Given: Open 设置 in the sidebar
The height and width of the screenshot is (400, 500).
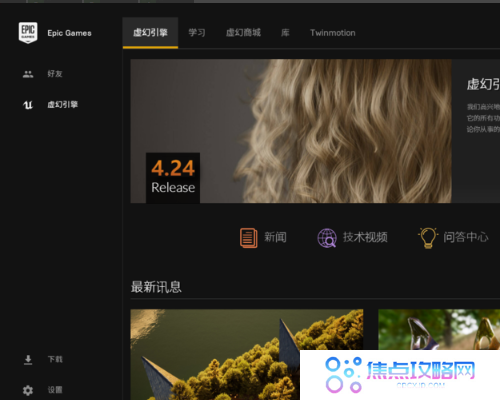Looking at the screenshot, I should tap(55, 390).
